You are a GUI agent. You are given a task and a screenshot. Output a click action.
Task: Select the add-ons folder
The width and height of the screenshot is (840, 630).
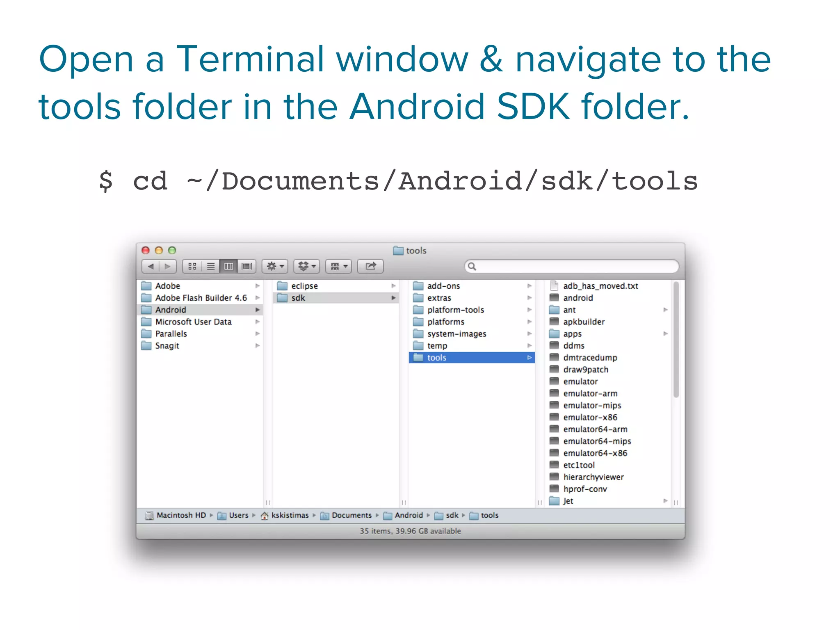point(472,286)
